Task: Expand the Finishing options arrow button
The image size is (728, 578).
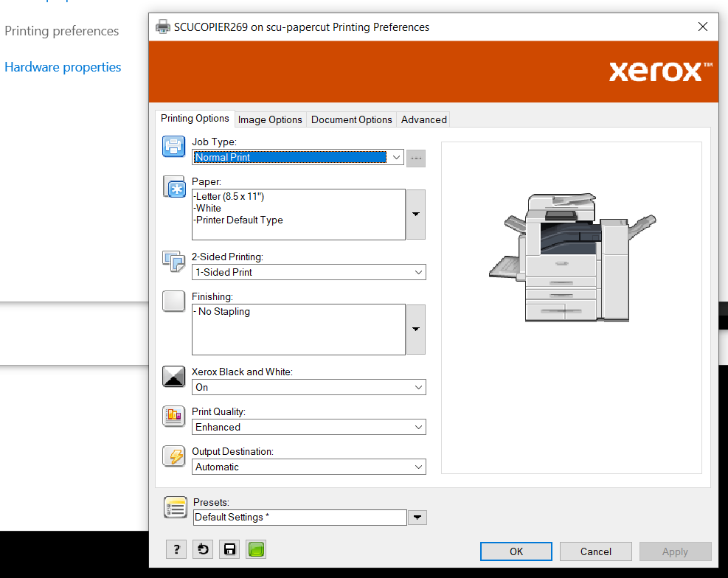Action: click(415, 330)
